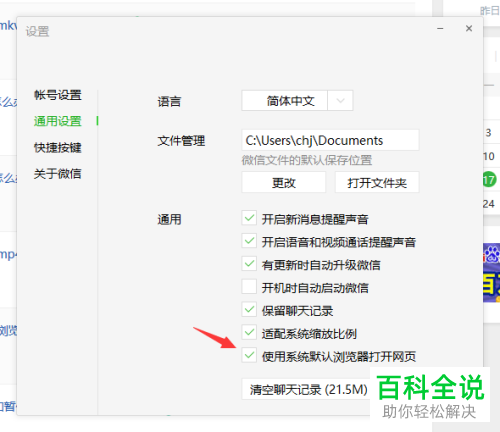The height and width of the screenshot is (432, 500).
Task: Click the 简体中文 language combo box
Action: (x=297, y=101)
